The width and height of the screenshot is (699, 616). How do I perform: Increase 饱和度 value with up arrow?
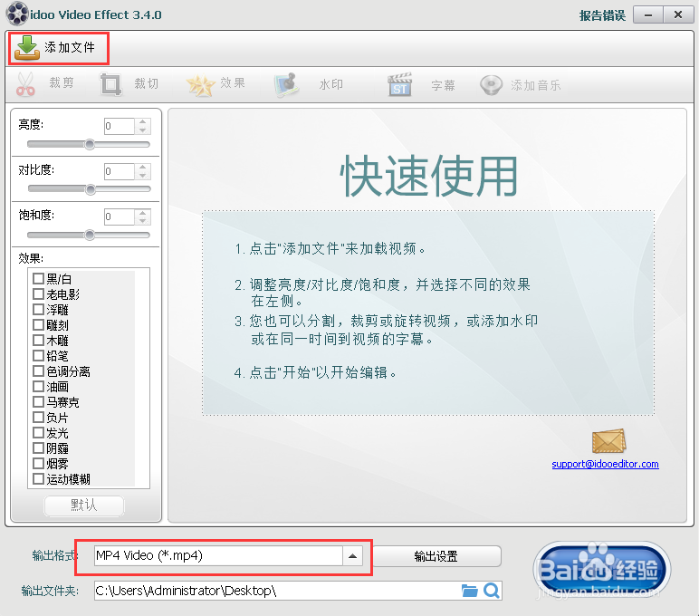click(143, 213)
